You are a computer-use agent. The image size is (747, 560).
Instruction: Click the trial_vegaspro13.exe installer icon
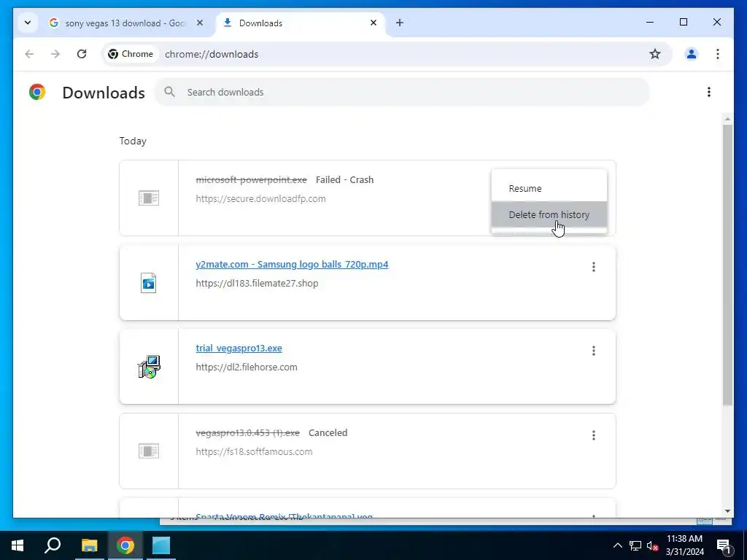(x=149, y=367)
